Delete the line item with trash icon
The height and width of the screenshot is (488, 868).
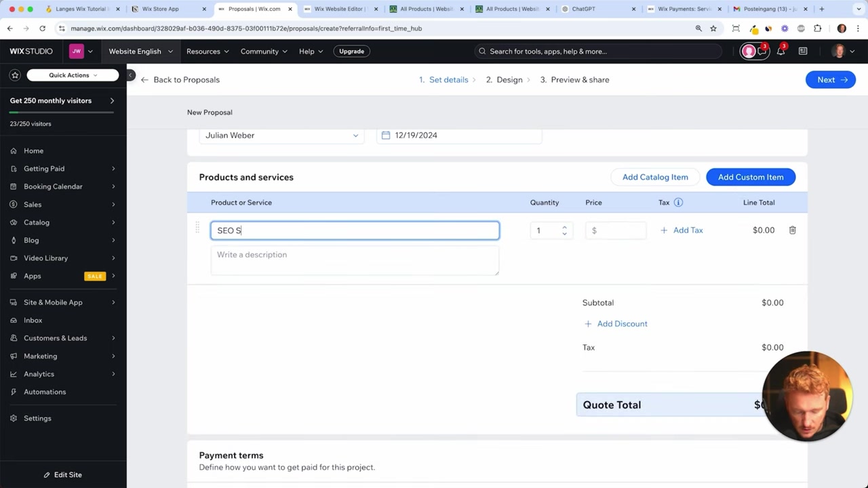click(x=792, y=230)
